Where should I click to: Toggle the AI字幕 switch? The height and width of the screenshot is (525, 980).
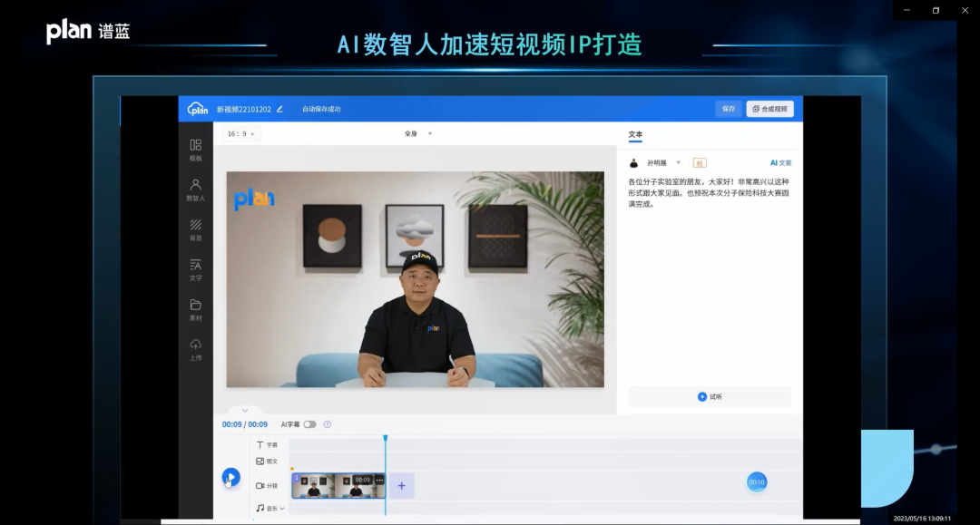tap(310, 424)
